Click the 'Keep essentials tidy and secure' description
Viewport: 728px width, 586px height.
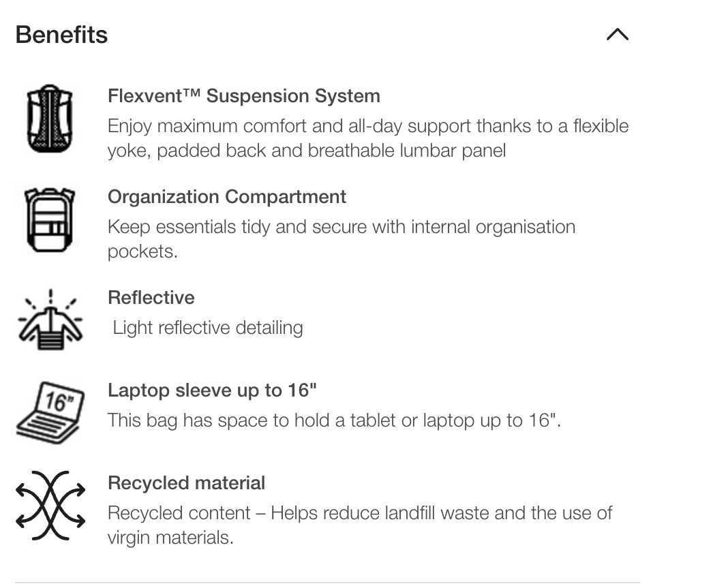[341, 227]
